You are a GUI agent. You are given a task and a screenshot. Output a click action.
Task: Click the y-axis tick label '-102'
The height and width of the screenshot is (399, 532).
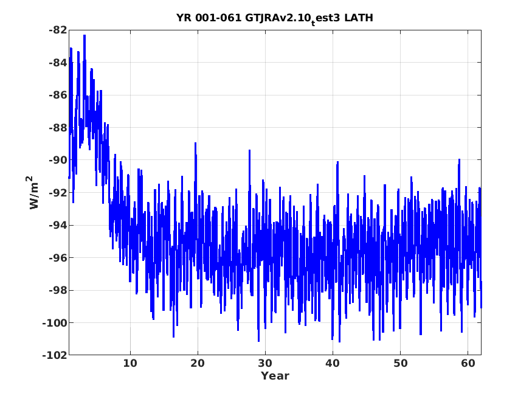pos(55,356)
